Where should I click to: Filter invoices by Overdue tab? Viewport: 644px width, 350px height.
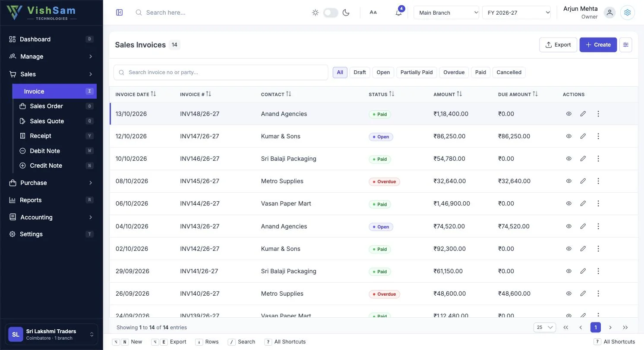(x=454, y=72)
